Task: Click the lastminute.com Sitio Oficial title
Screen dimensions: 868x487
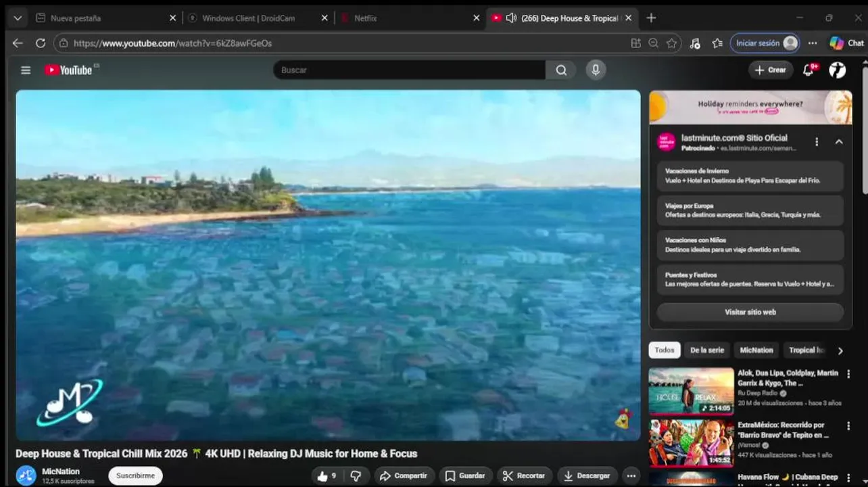Action: [x=734, y=138]
